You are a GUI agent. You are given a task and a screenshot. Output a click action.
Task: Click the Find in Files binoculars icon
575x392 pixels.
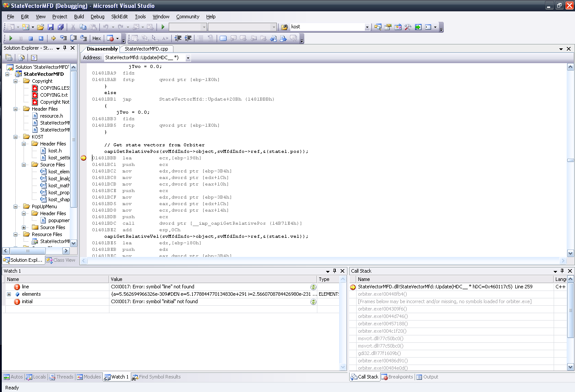284,27
